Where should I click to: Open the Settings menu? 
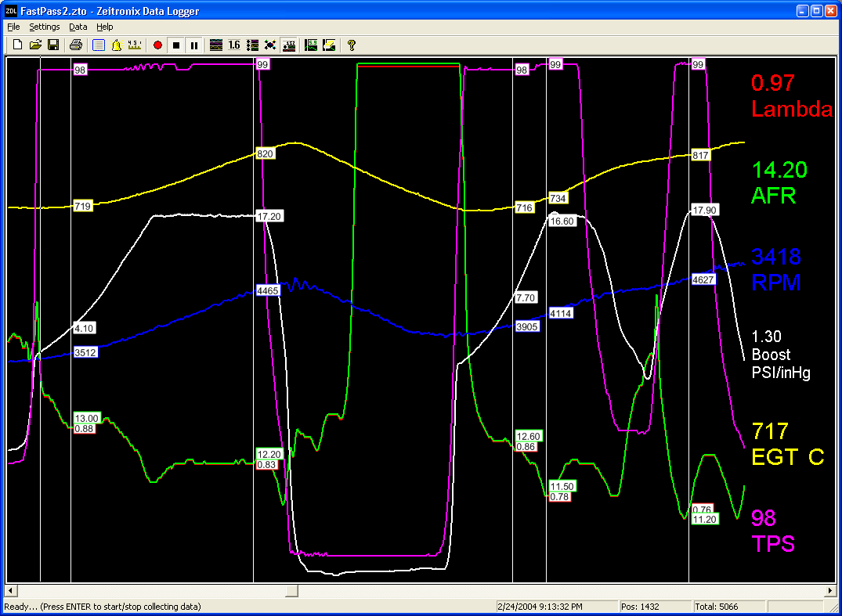pyautogui.click(x=45, y=27)
